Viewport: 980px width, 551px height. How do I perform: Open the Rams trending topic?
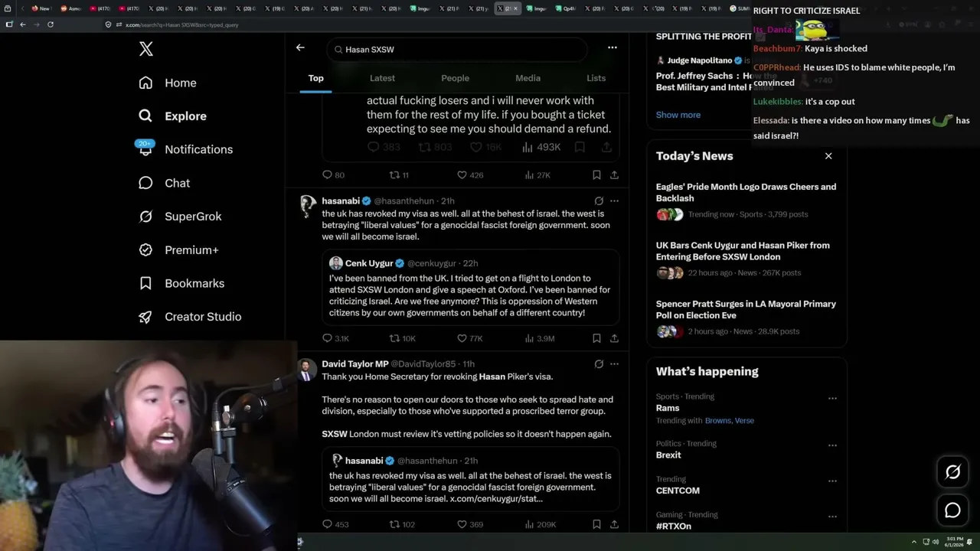668,408
